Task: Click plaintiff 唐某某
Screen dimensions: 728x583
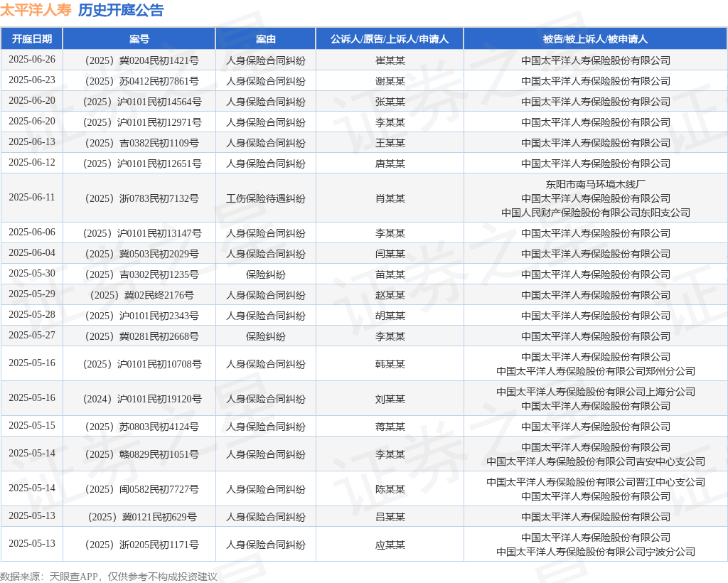Action: pos(390,164)
